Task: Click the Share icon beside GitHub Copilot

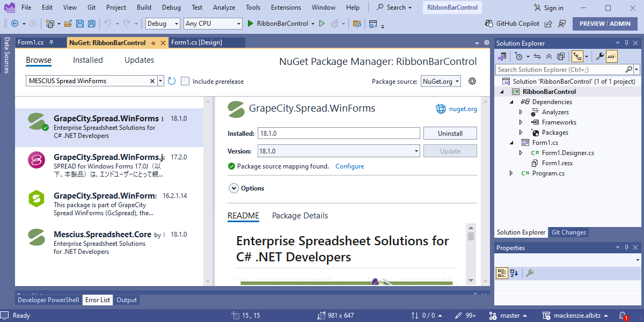Action: pos(549,24)
